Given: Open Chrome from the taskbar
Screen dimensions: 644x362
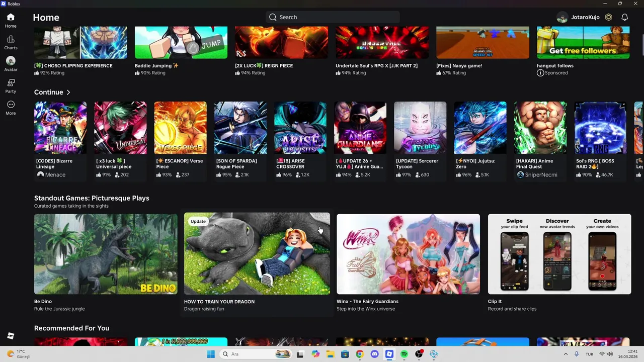Looking at the screenshot, I should (x=360, y=354).
